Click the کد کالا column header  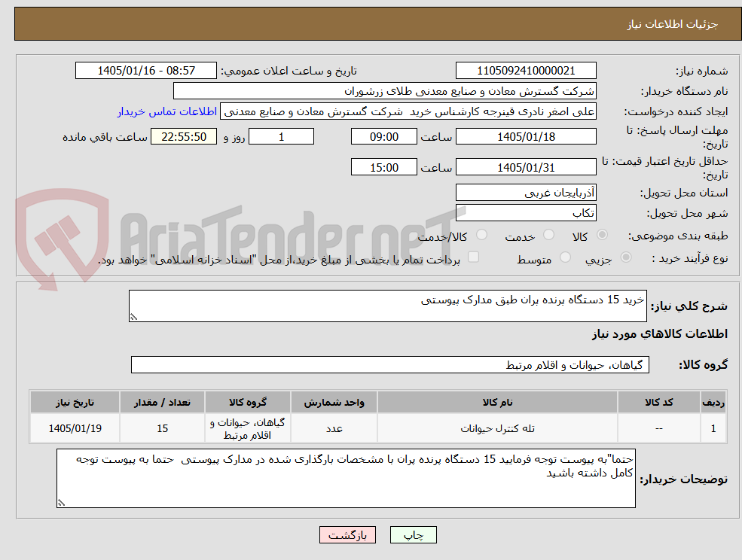click(658, 402)
